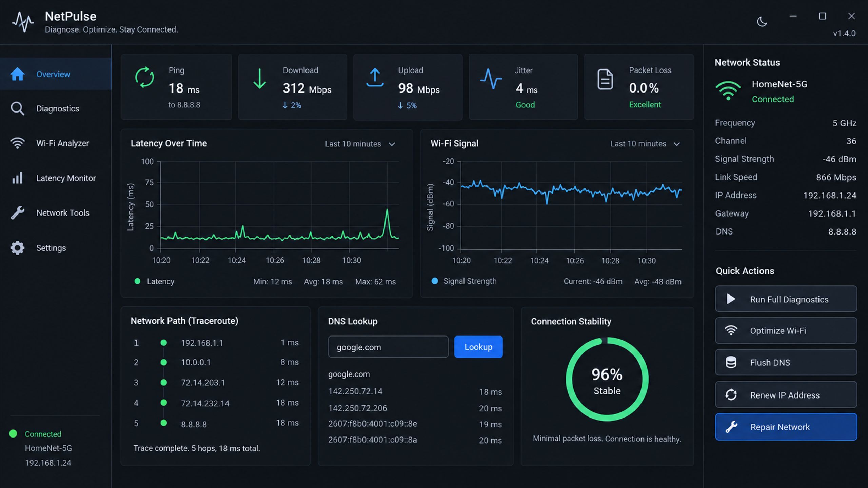868x488 pixels.
Task: Select traceroute hop 72.14.203.1
Action: click(x=216, y=382)
